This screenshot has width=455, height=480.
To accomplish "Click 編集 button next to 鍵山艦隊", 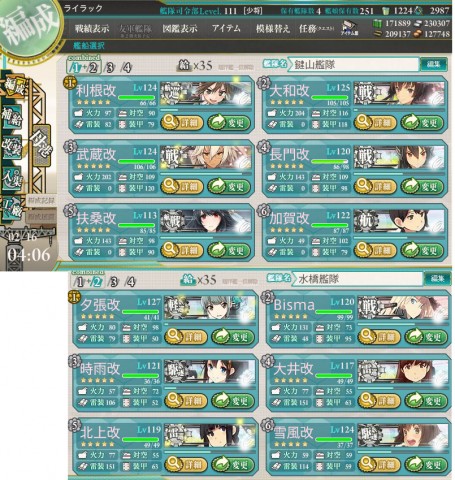I will (x=434, y=64).
